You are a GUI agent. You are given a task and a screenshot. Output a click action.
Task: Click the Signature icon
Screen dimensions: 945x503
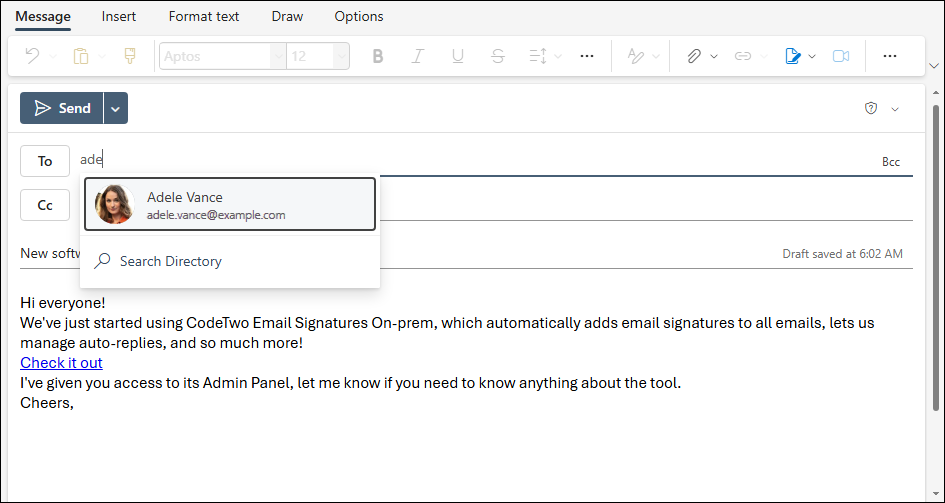(x=793, y=56)
